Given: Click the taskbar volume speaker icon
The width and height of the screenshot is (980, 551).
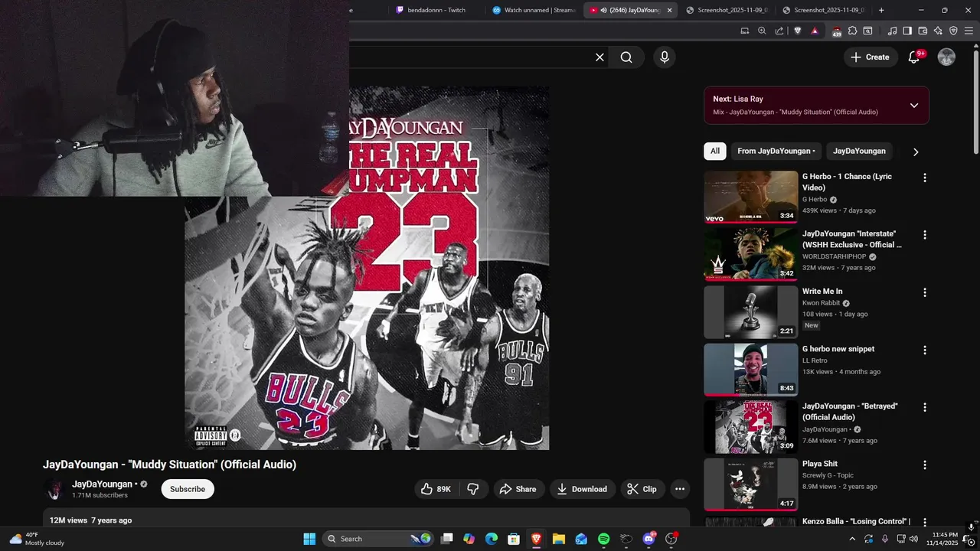Looking at the screenshot, I should point(913,539).
